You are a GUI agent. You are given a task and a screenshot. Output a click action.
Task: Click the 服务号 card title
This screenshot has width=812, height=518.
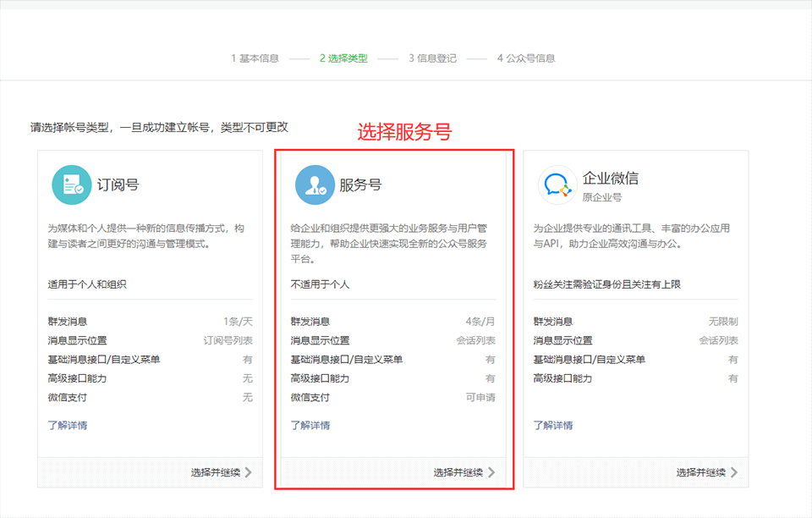(360, 185)
